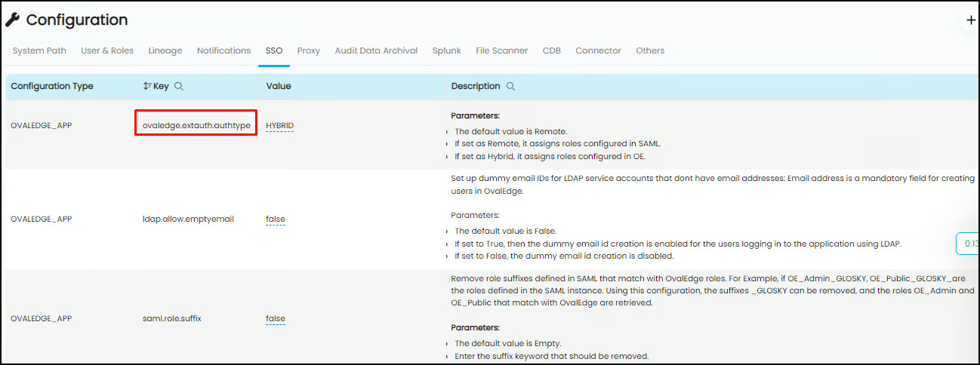Open the Connector tab
This screenshot has height=365, width=980.
(x=598, y=51)
